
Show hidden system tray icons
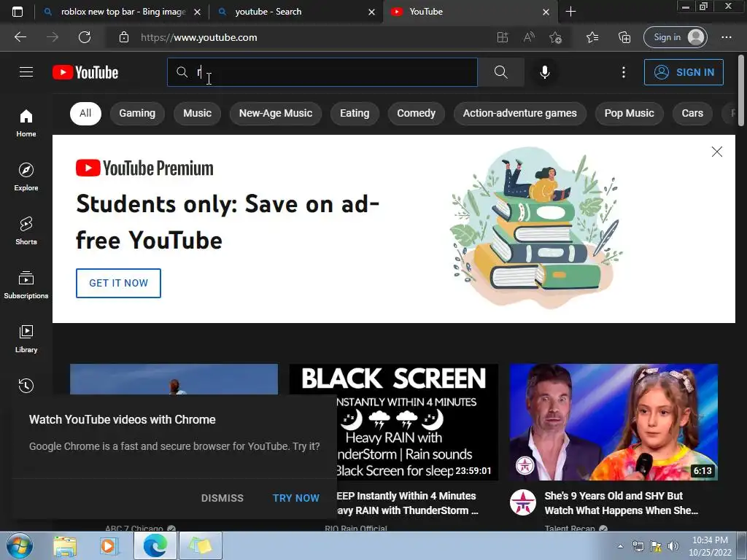tap(620, 545)
